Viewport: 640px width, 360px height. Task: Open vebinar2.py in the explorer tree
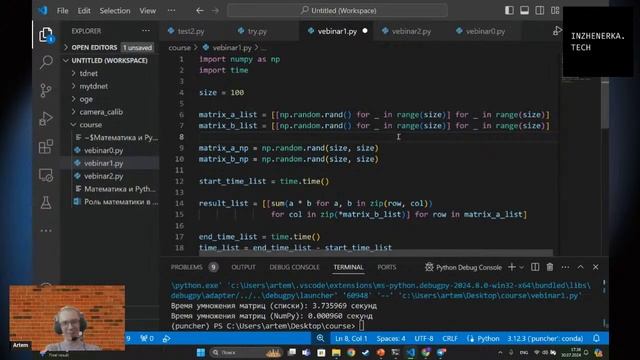(109, 176)
